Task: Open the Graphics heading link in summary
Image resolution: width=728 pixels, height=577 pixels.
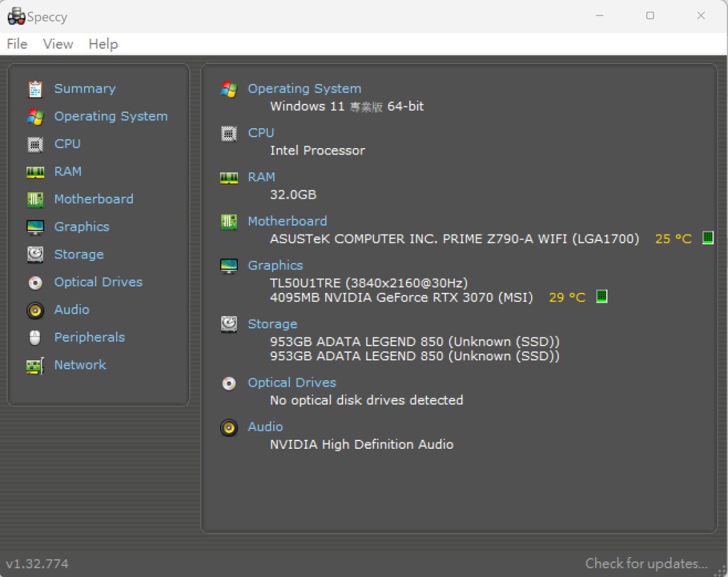Action: pyautogui.click(x=275, y=265)
